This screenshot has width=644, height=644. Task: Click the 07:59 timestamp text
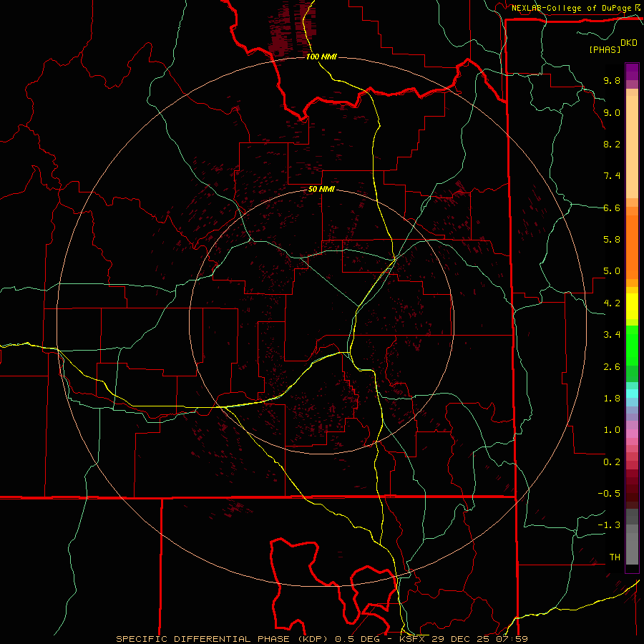(x=512, y=639)
